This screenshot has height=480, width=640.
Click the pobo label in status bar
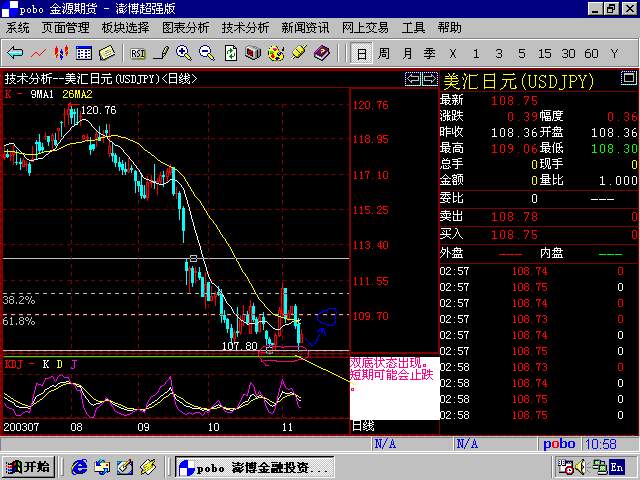(x=559, y=444)
